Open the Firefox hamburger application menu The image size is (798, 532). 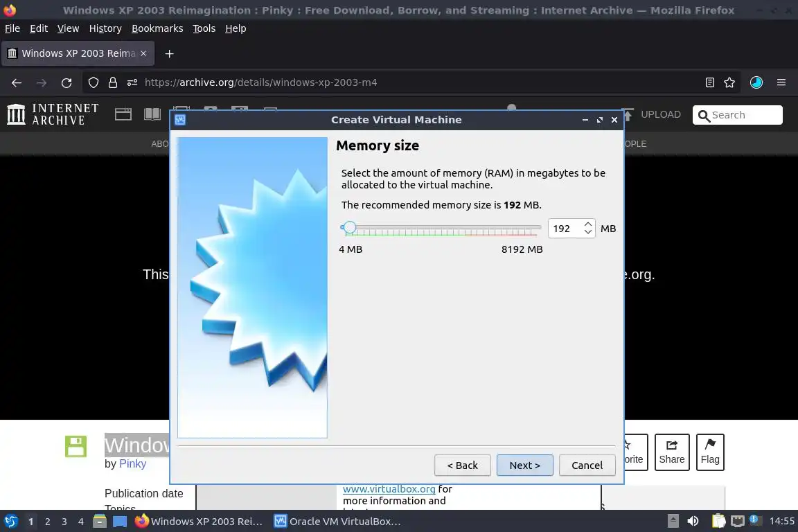pos(781,82)
